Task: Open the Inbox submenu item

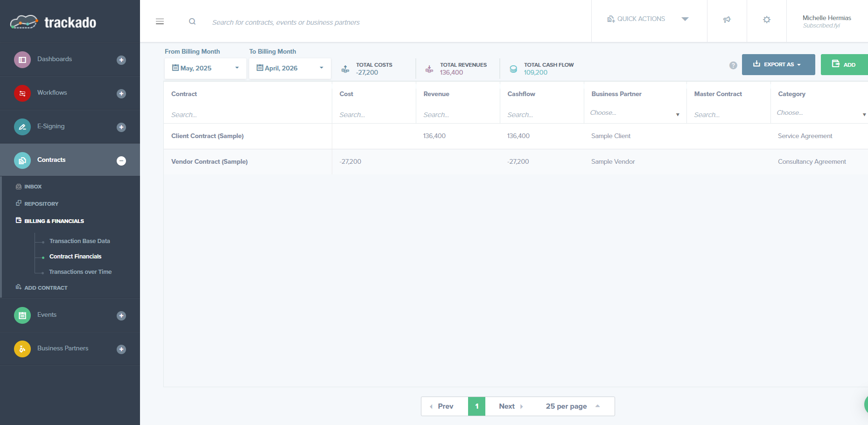Action: 33,187
